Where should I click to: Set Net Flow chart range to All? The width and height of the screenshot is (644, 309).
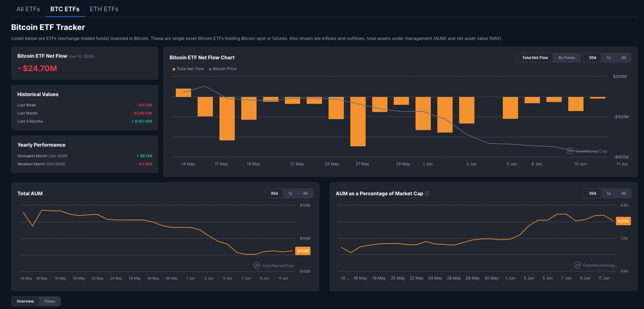[624, 58]
